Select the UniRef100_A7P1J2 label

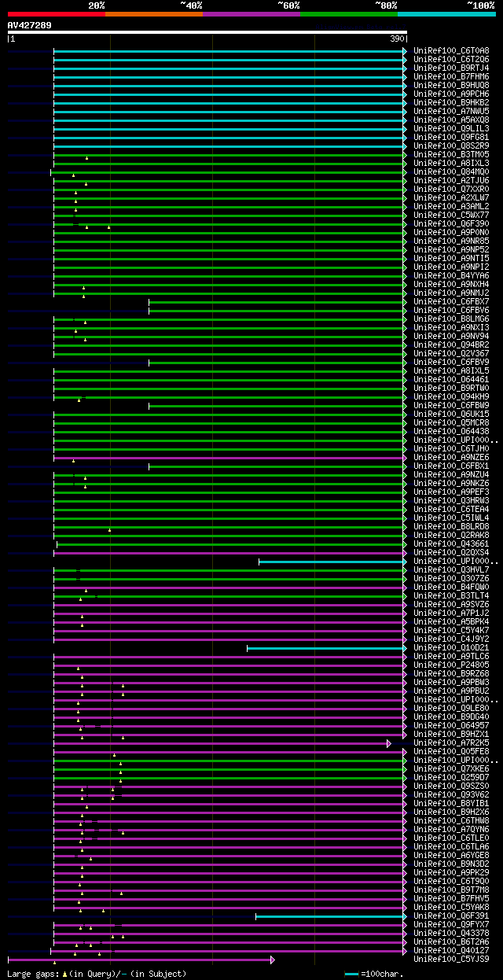point(451,613)
